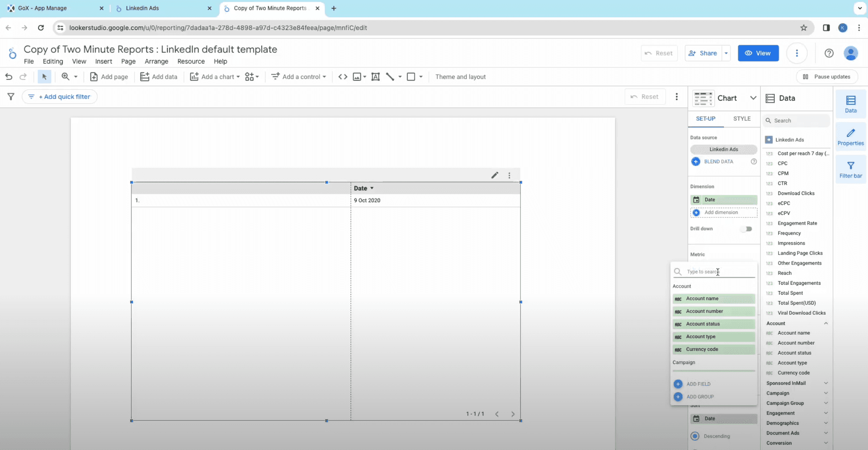The image size is (868, 450).
Task: Click ADD FIELD in metric picker
Action: click(698, 384)
